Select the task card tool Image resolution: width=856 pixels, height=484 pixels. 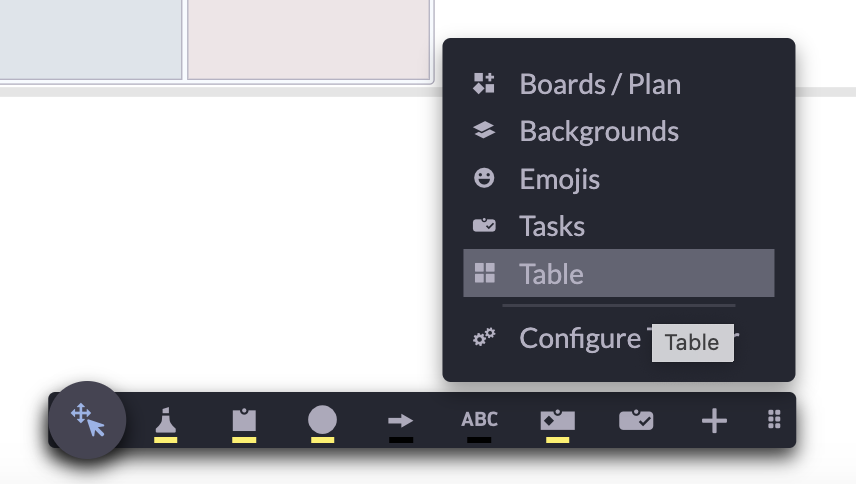636,421
